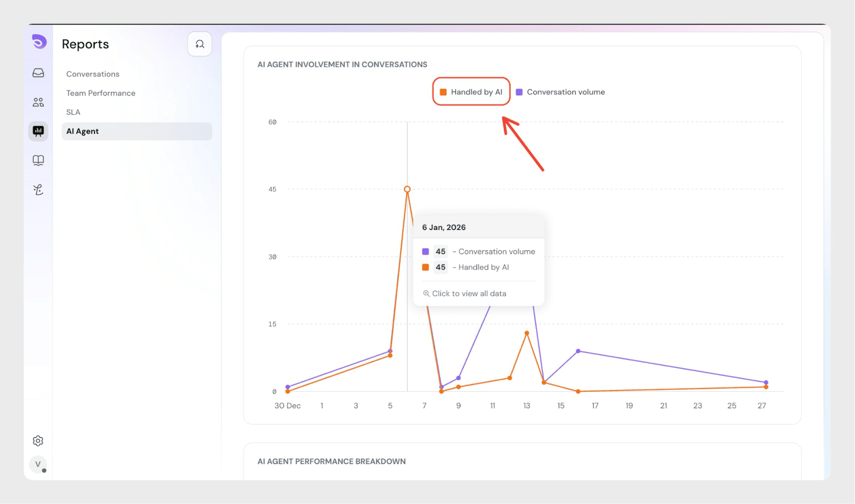Open the Team Performance report
This screenshot has height=504, width=855.
(x=101, y=93)
